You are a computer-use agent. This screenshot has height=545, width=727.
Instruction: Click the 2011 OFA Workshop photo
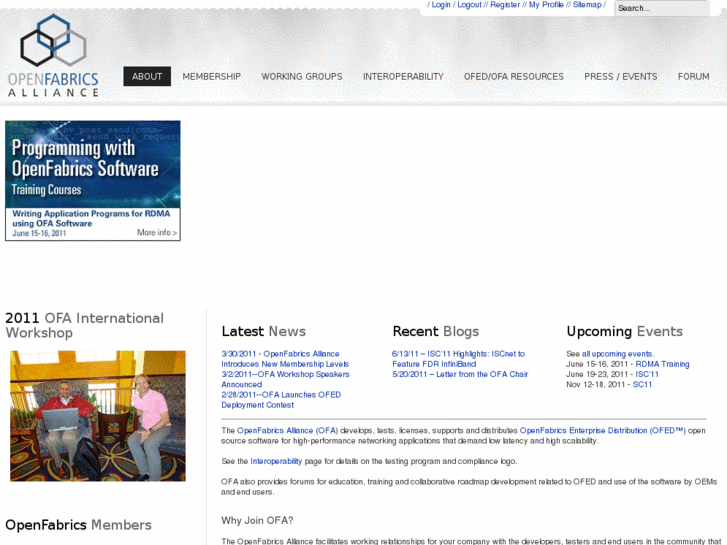98,416
